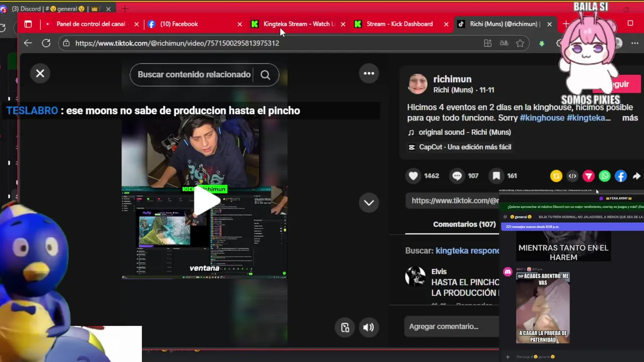Open more share options arrow
The image size is (644, 362).
point(636,175)
